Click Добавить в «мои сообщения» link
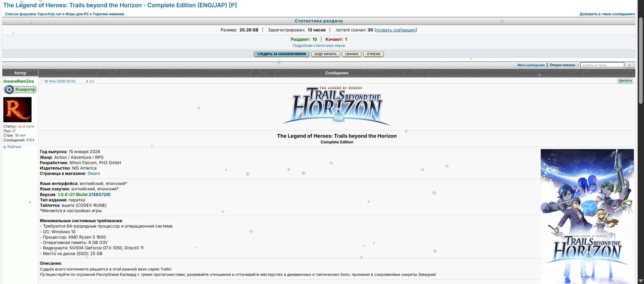 tap(607, 14)
